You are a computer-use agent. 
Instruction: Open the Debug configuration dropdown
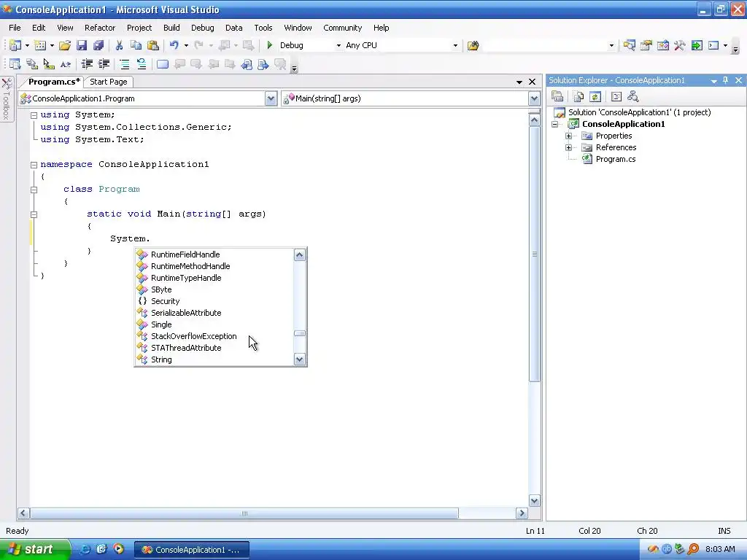[x=338, y=46]
